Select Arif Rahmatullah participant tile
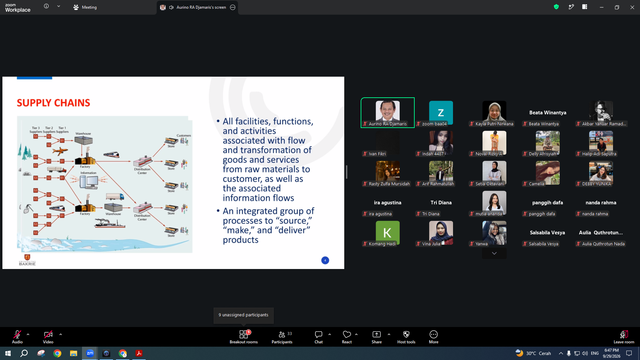The image size is (640, 360). [441, 173]
